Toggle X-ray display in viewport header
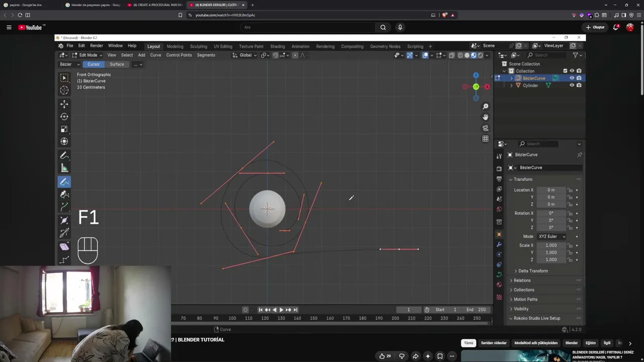Viewport: 644px width, 362px height. pos(451,55)
